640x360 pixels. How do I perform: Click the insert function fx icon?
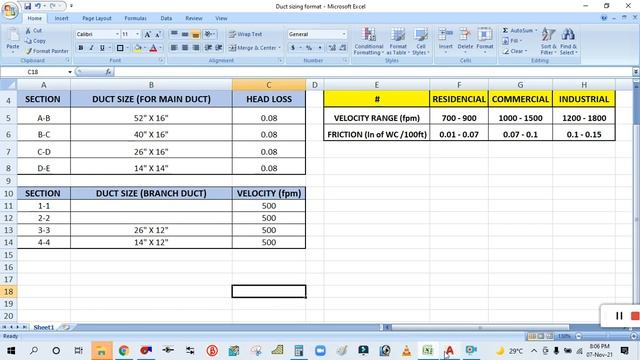(x=108, y=72)
